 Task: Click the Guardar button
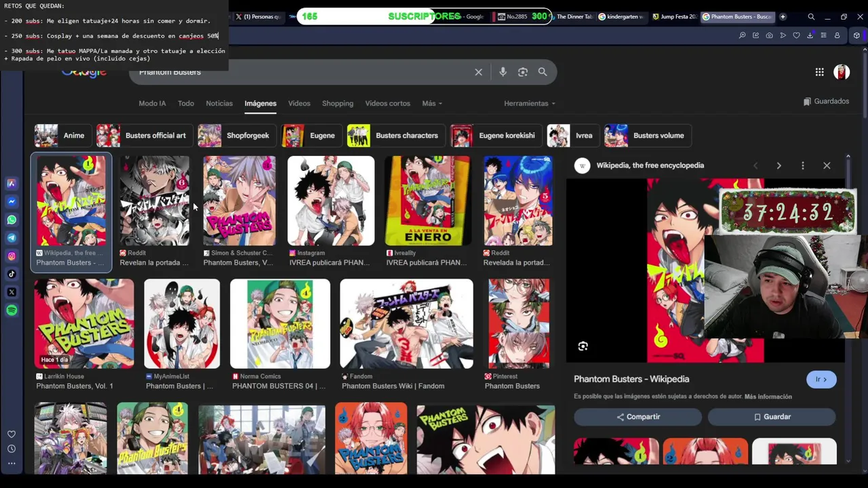(772, 417)
